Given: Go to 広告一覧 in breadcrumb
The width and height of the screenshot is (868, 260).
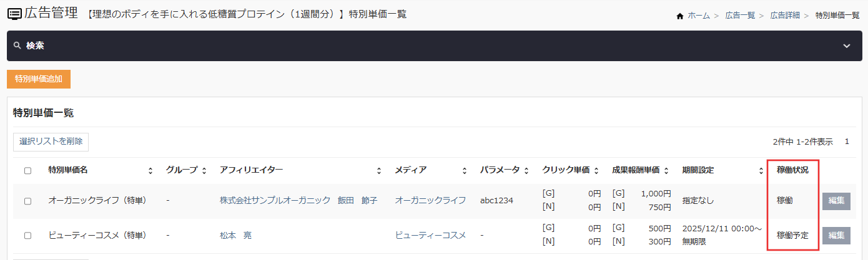Looking at the screenshot, I should [x=741, y=16].
